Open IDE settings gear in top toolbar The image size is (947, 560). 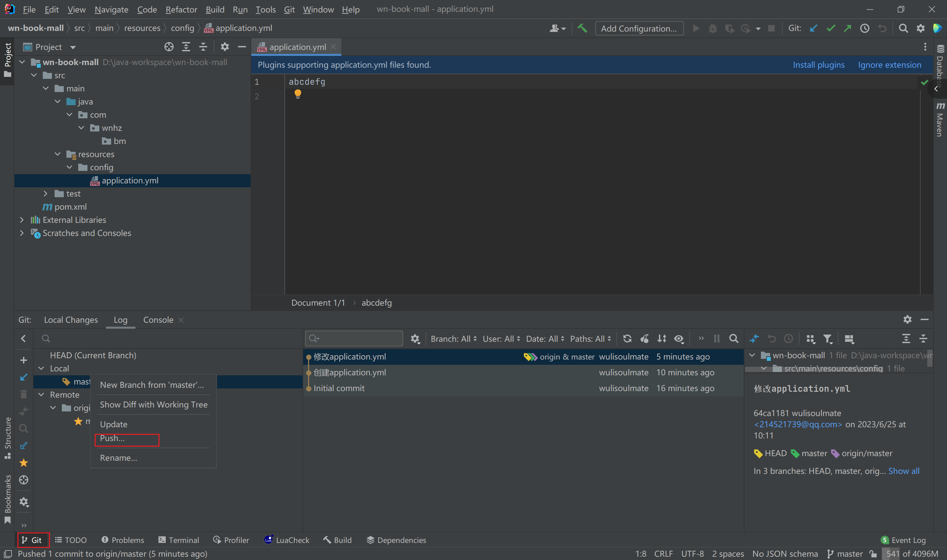click(x=921, y=28)
